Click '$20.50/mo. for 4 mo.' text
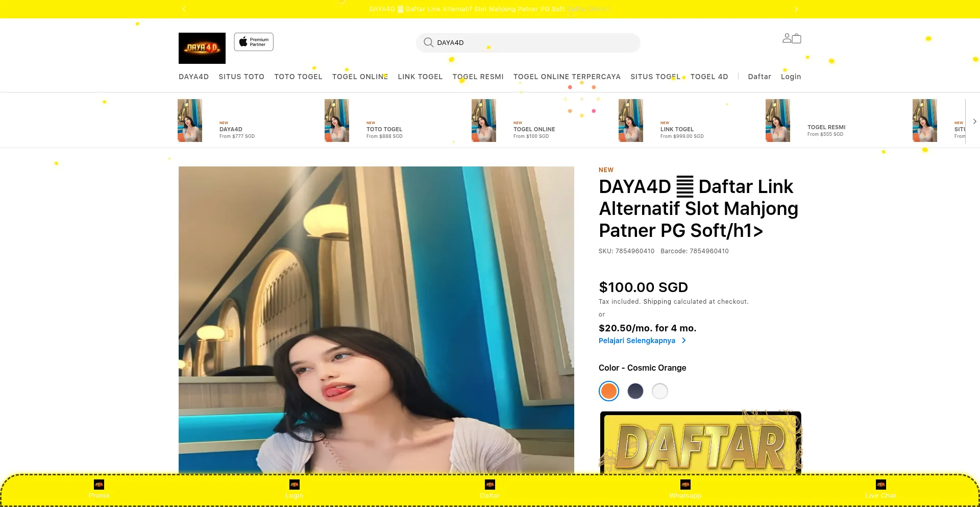Viewport: 980px width, 507px height. [647, 328]
